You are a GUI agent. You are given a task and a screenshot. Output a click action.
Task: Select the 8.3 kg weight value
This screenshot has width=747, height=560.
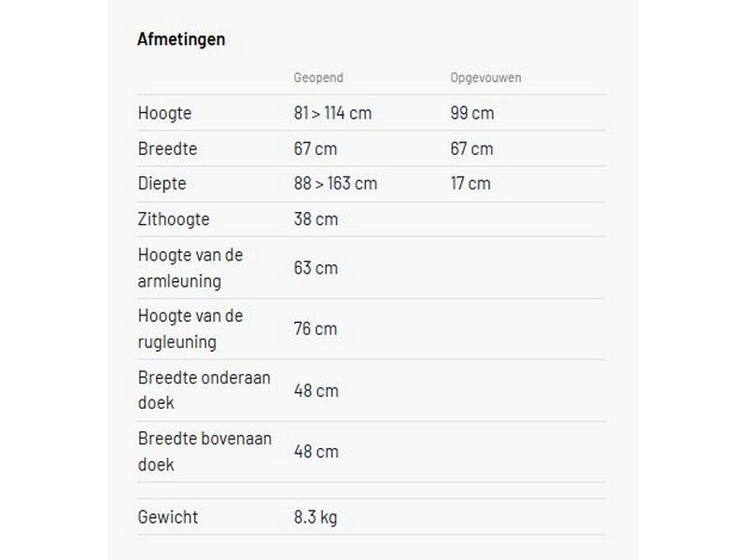click(316, 517)
